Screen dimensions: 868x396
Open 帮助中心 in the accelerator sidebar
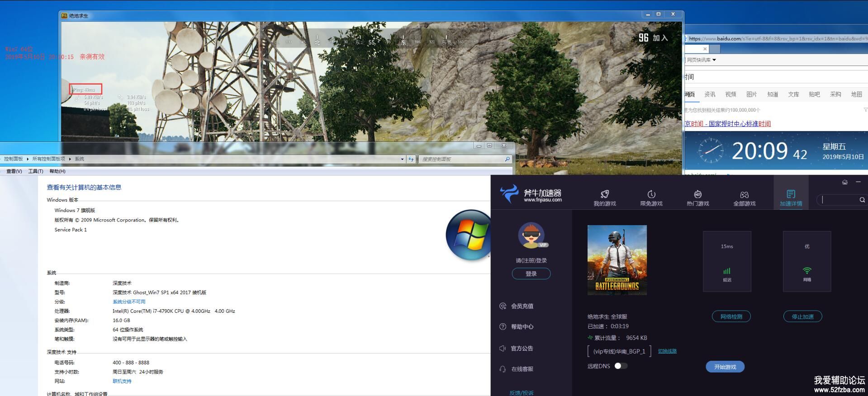pyautogui.click(x=516, y=327)
